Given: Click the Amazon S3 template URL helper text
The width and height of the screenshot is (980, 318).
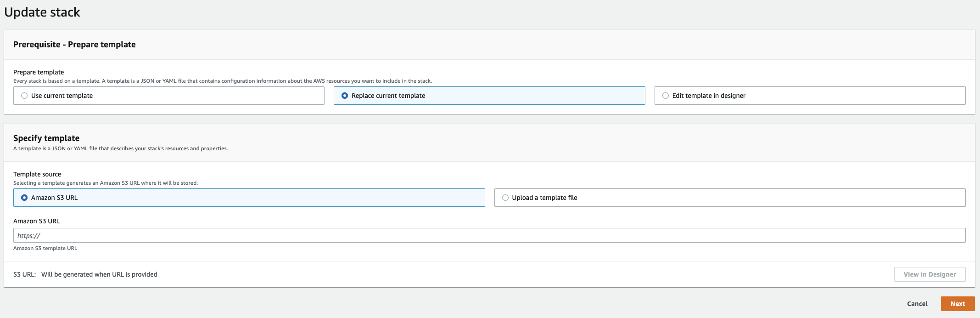Looking at the screenshot, I should 45,248.
